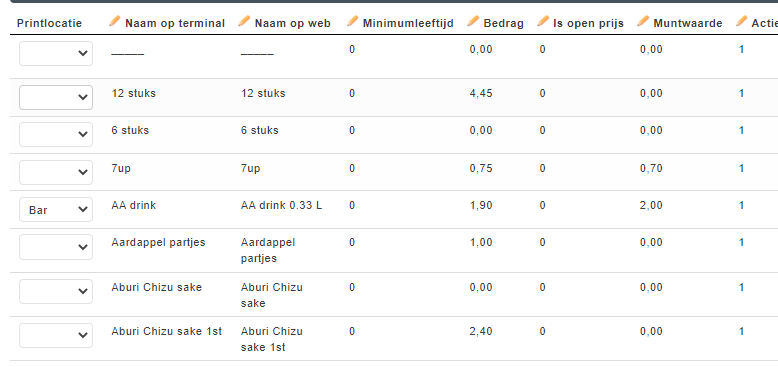The width and height of the screenshot is (778, 367).
Task: Open the Bar printlocatie dropdown for AA drink
Action: coord(56,209)
